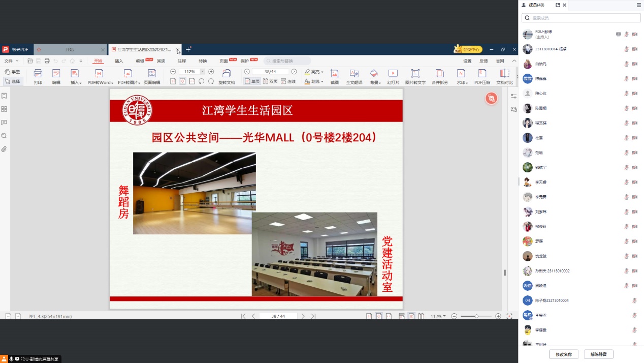Switch to Double Page (双页) view
The width and height of the screenshot is (644, 363).
pos(270,81)
